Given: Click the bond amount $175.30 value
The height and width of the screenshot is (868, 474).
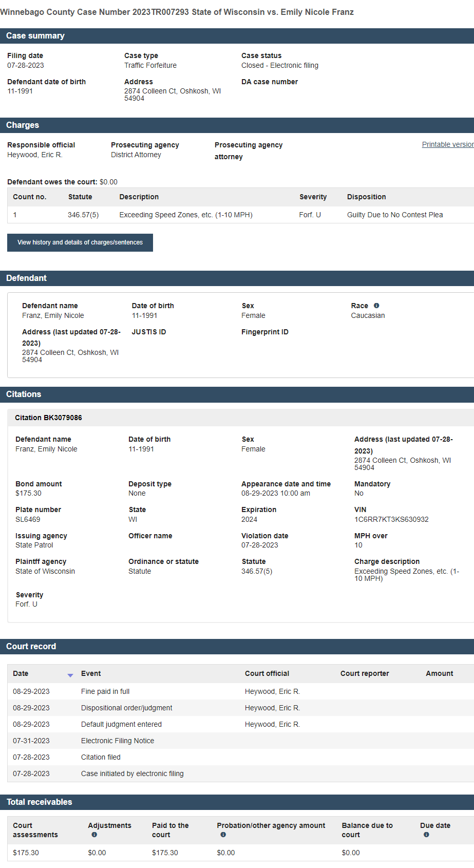Looking at the screenshot, I should click(x=28, y=493).
